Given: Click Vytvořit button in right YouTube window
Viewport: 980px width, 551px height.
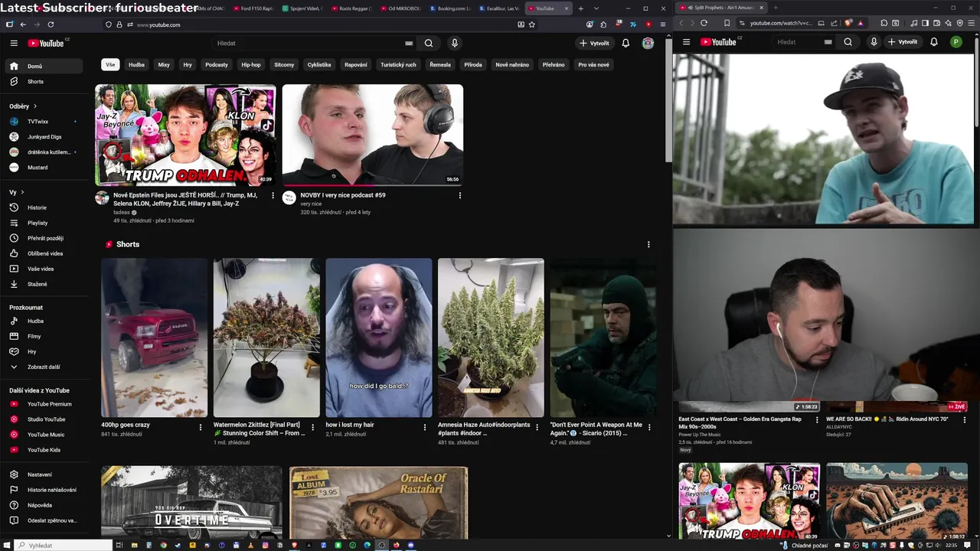Looking at the screenshot, I should tap(903, 42).
